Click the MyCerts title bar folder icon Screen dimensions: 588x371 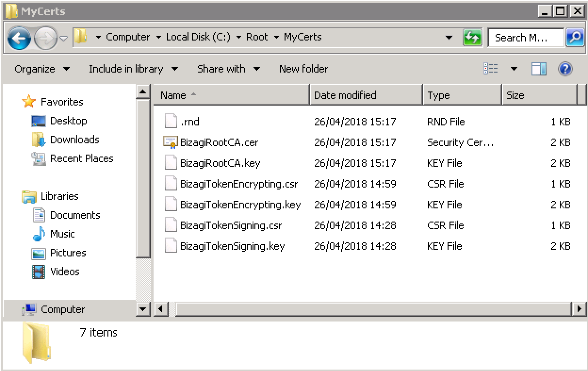11,11
